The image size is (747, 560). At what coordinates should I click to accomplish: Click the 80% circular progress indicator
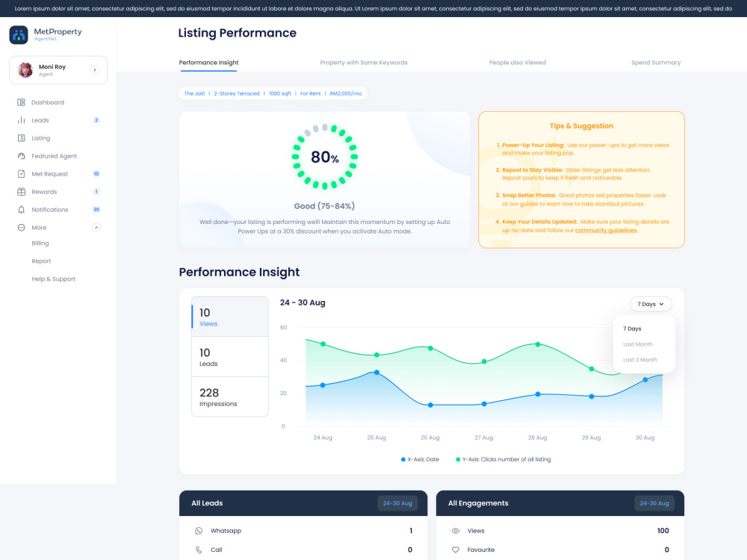[x=325, y=157]
